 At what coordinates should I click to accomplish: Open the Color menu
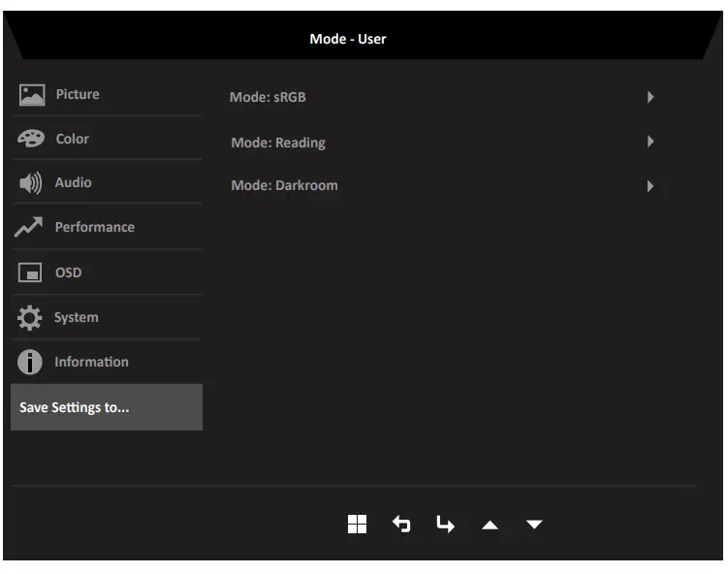(x=107, y=139)
